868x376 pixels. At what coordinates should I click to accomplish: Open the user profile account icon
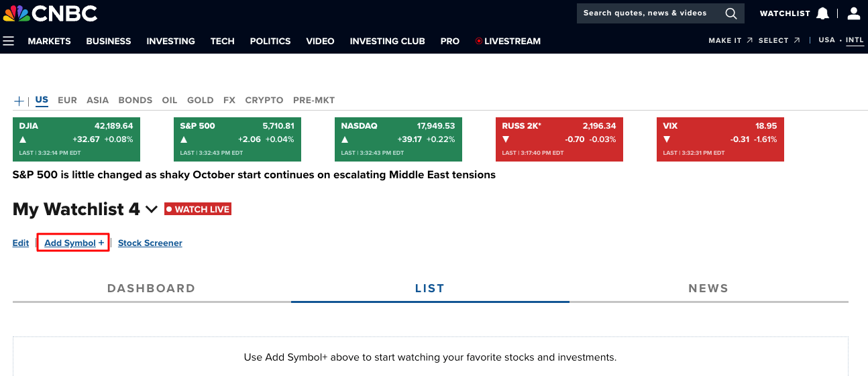[x=853, y=13]
